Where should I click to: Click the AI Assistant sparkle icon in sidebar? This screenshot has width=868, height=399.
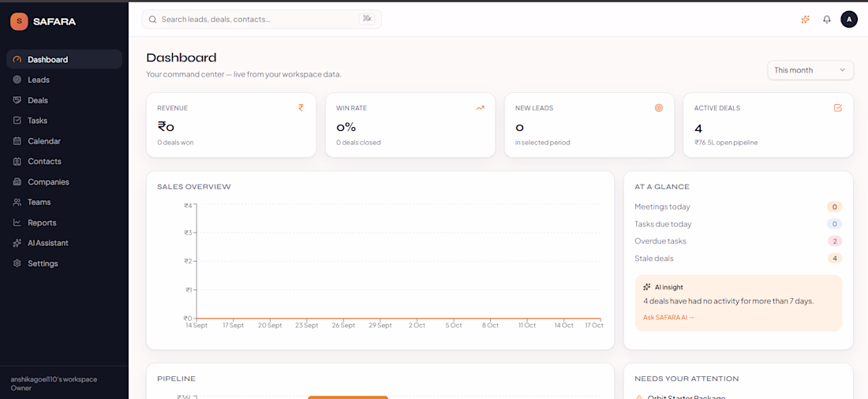point(17,243)
